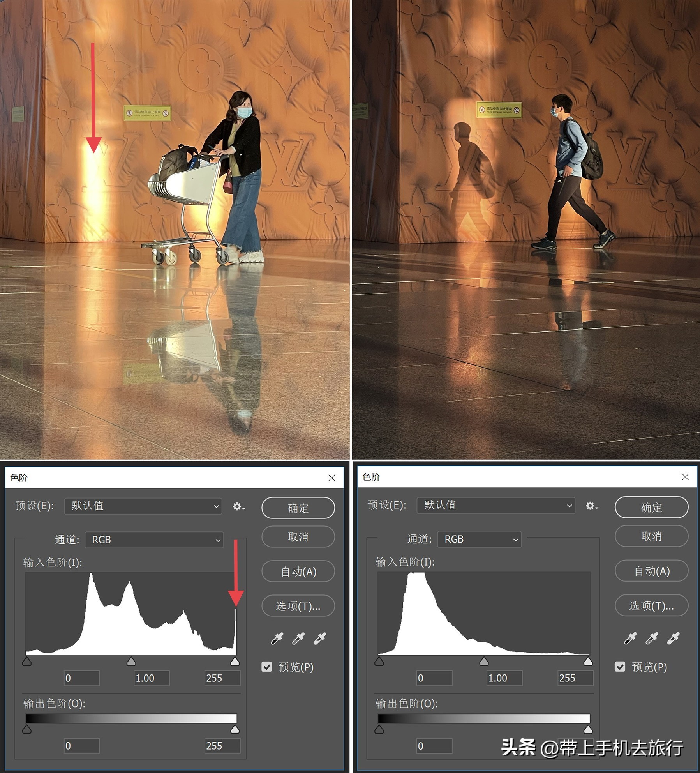This screenshot has height=773, width=700.
Task: Click the histogram in left Levels dialog
Action: 131,614
